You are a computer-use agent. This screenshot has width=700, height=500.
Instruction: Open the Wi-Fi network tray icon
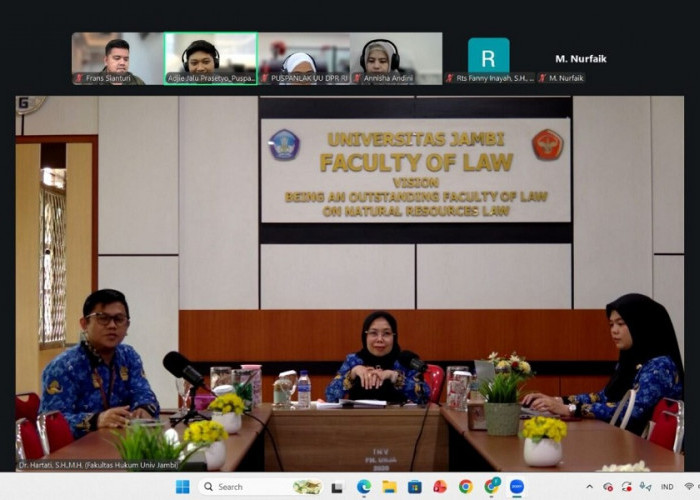[690, 487]
